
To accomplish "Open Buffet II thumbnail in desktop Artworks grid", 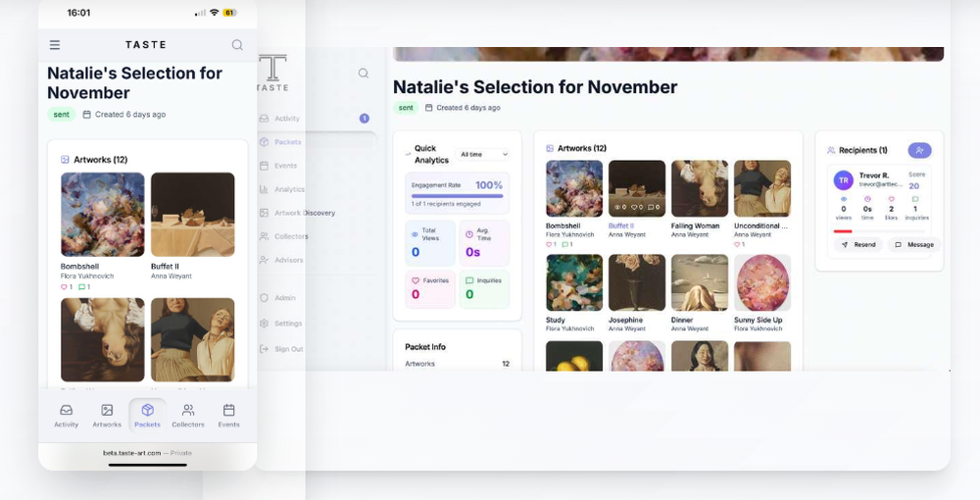I will tap(637, 189).
